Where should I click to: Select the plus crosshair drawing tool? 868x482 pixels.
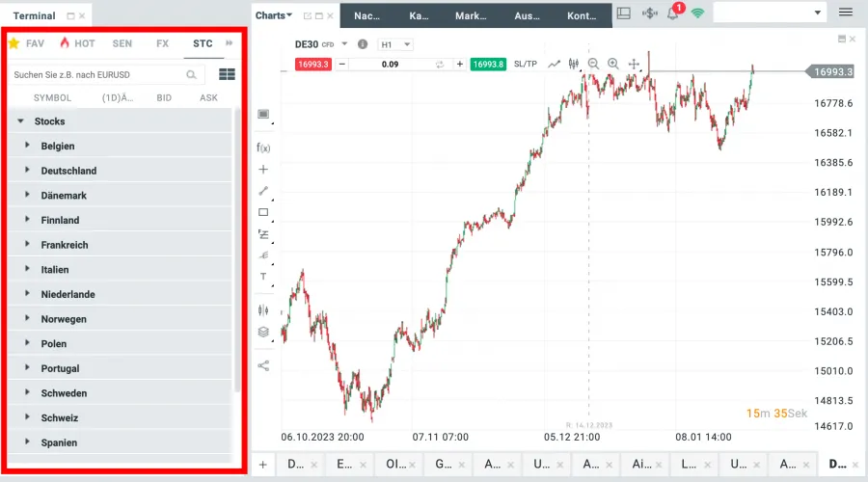pyautogui.click(x=263, y=170)
